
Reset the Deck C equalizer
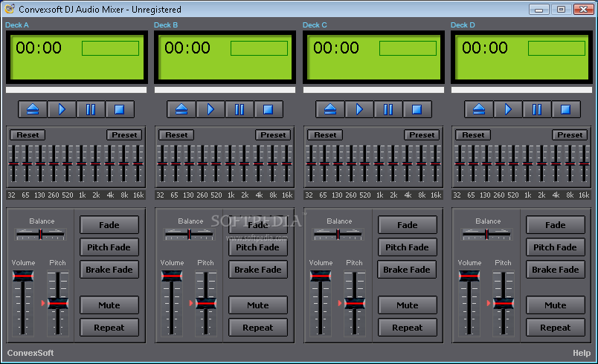coord(325,134)
